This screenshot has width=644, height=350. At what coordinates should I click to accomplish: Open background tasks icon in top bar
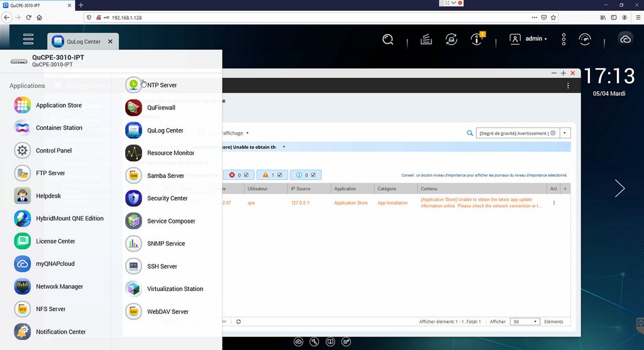(x=426, y=40)
